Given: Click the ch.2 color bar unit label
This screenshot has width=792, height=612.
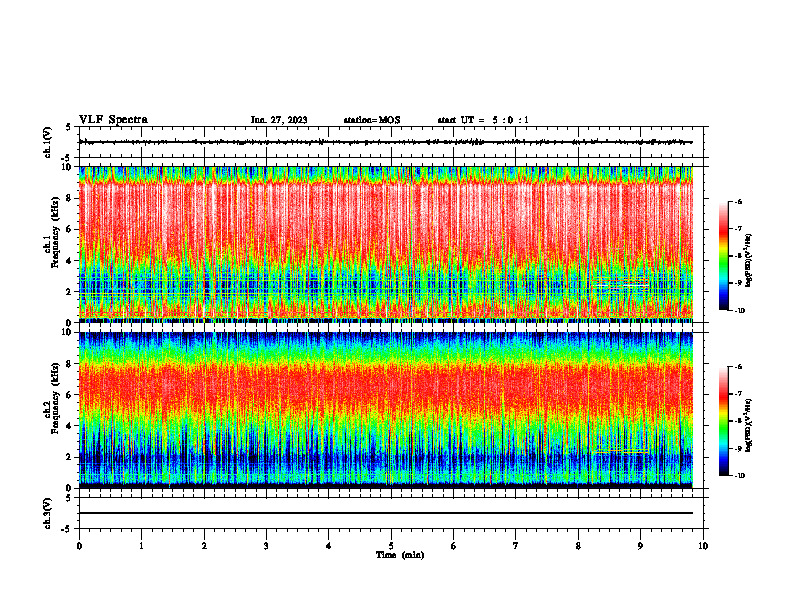Looking at the screenshot, I should pyautogui.click(x=749, y=426).
